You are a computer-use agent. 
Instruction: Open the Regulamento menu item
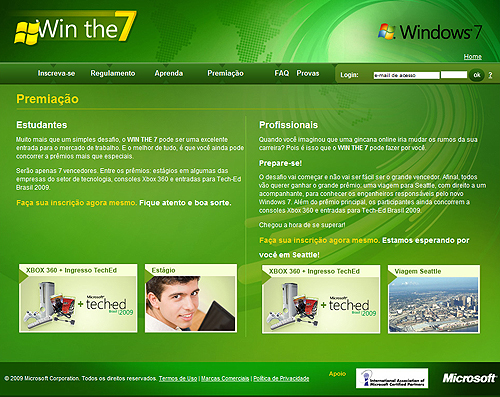[x=113, y=73]
